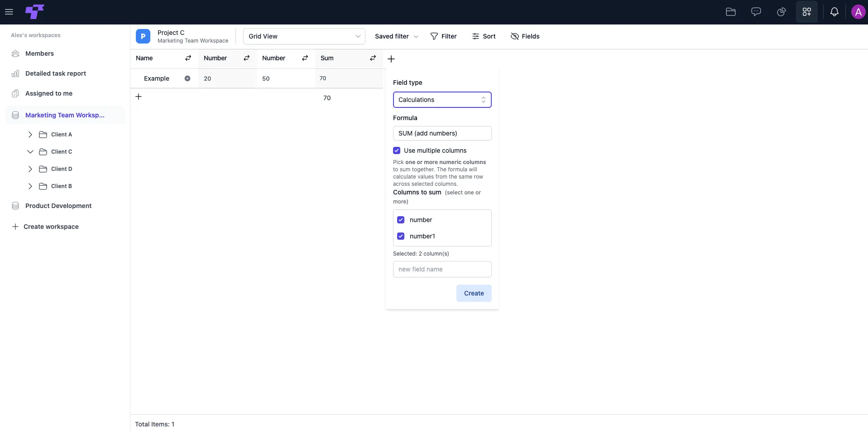Open the user avatar A
This screenshot has height=431, width=868.
(858, 12)
